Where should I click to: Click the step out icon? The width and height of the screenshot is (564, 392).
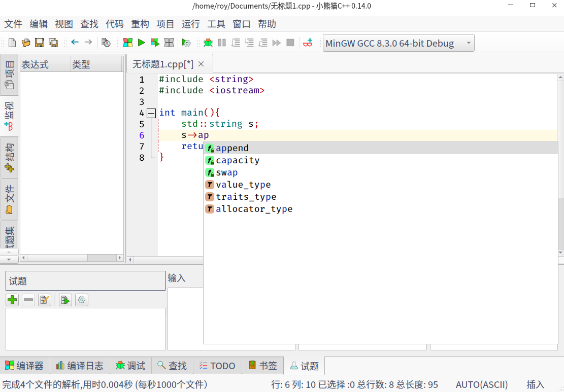[x=263, y=43]
